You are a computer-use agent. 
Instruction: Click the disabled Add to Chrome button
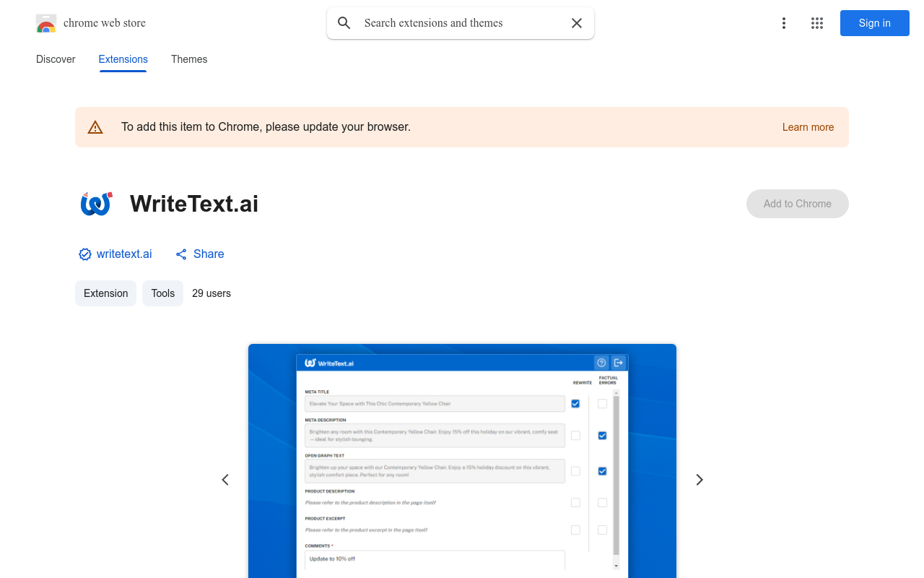point(798,204)
